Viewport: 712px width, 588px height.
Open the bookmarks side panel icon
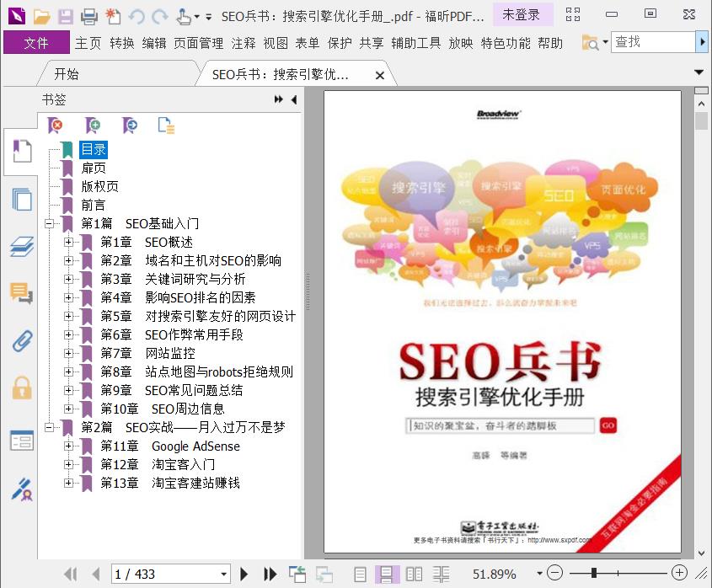21,151
